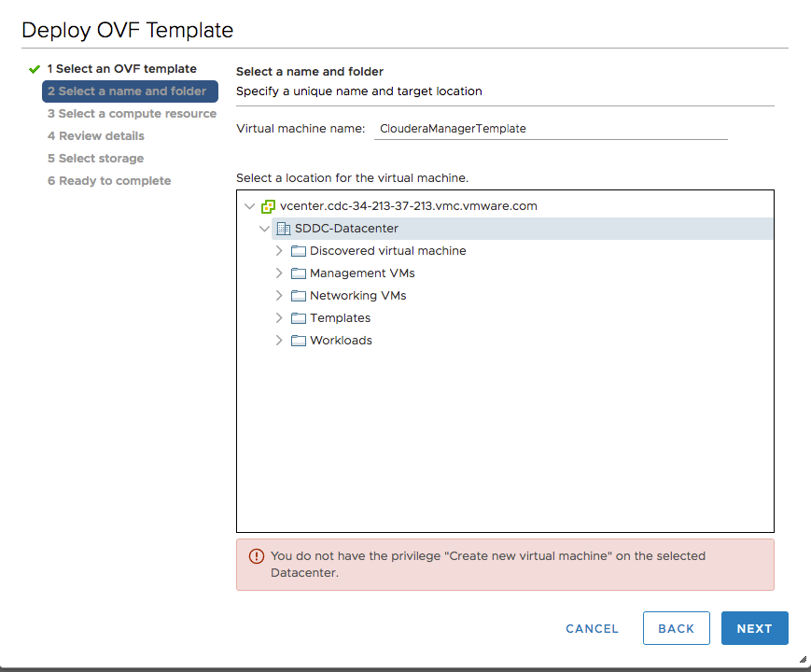Select step 2 Select a name and folder
The height and width of the screenshot is (672, 811).
130,91
